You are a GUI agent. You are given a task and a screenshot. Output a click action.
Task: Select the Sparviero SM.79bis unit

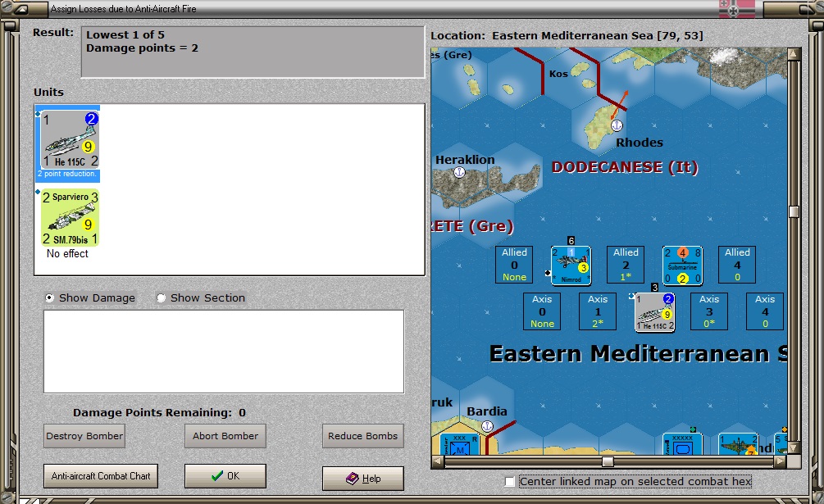[x=71, y=217]
